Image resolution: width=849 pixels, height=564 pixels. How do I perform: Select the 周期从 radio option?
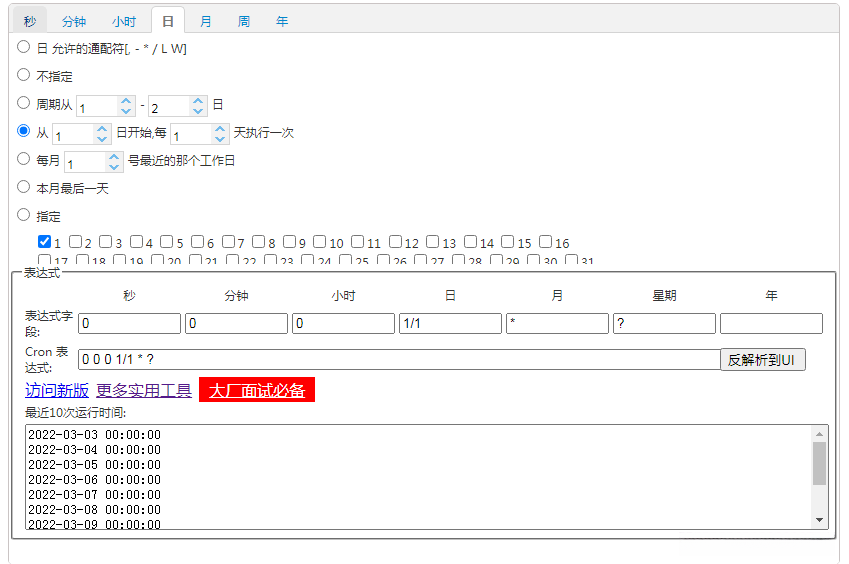23,103
